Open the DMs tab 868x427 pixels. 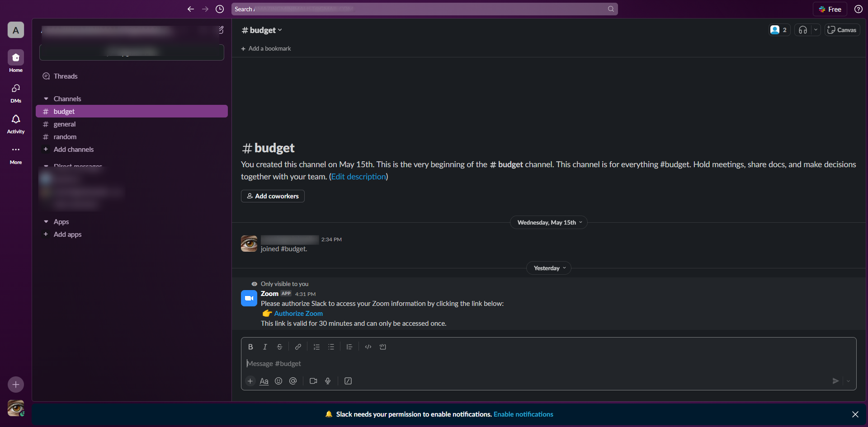tap(16, 93)
